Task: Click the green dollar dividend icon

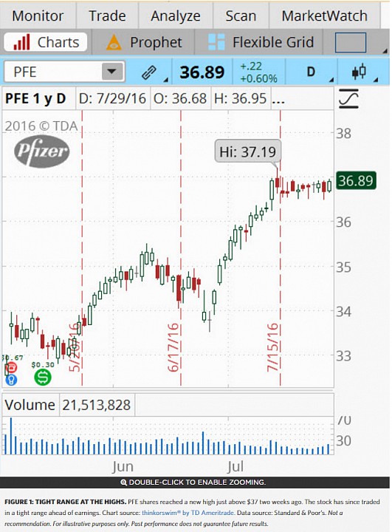Action: click(43, 377)
